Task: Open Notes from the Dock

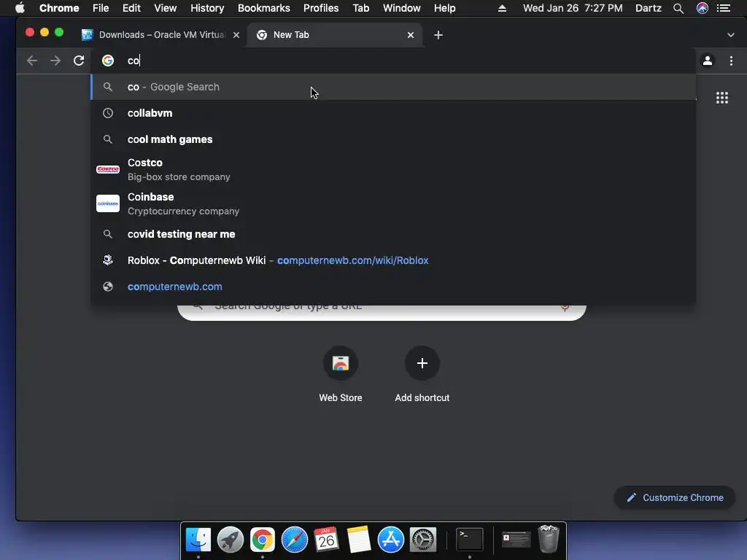Action: click(359, 540)
